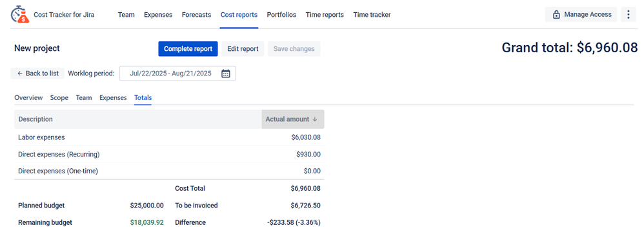This screenshot has width=644, height=232.
Task: Select the Labor expenses row
Action: (x=169, y=137)
